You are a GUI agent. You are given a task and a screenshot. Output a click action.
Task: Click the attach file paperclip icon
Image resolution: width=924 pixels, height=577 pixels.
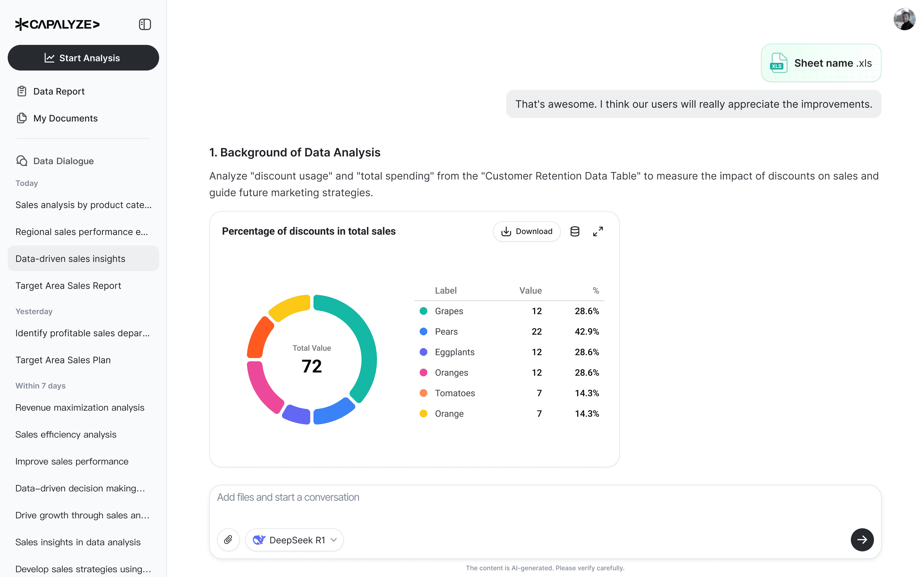tap(228, 539)
